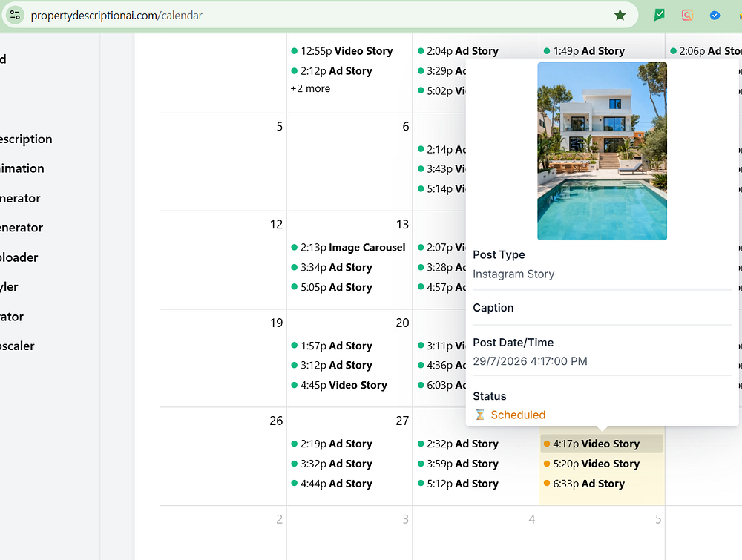Open the 2:32p Ad Story event
742x560 pixels.
click(x=475, y=444)
